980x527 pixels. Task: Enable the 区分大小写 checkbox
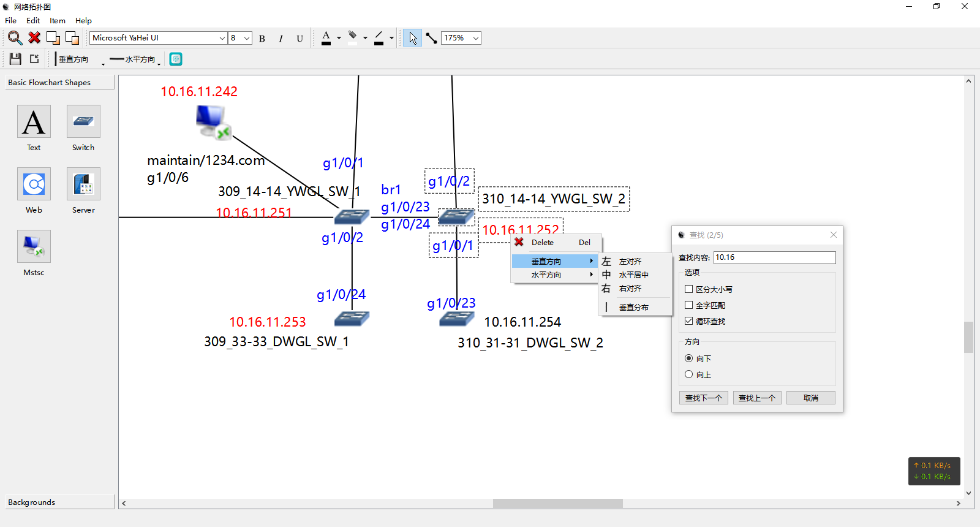(x=689, y=289)
